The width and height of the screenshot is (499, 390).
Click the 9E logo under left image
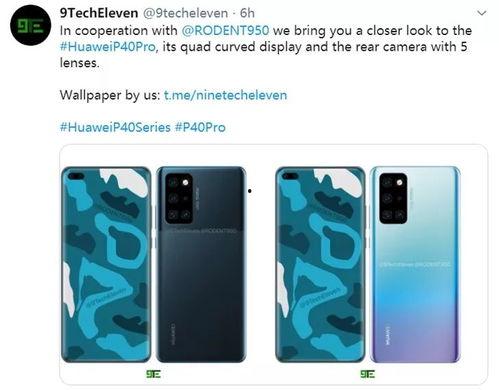coord(153,374)
